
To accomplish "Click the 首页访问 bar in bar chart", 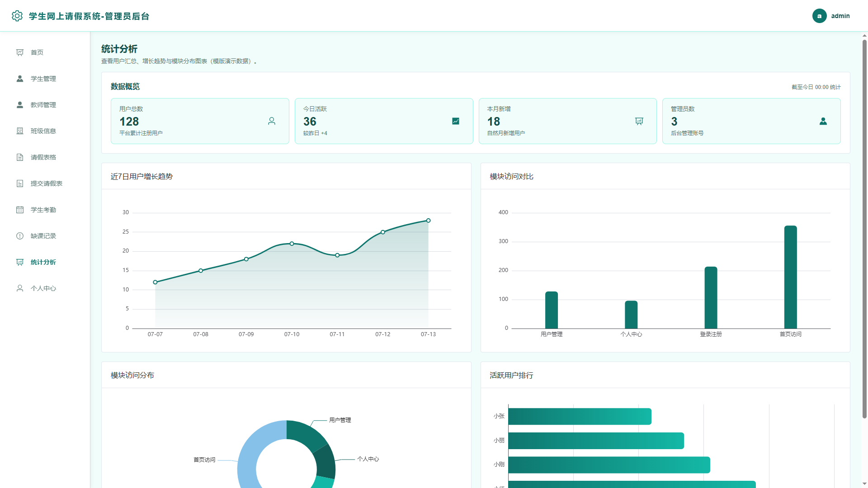I will click(x=790, y=277).
